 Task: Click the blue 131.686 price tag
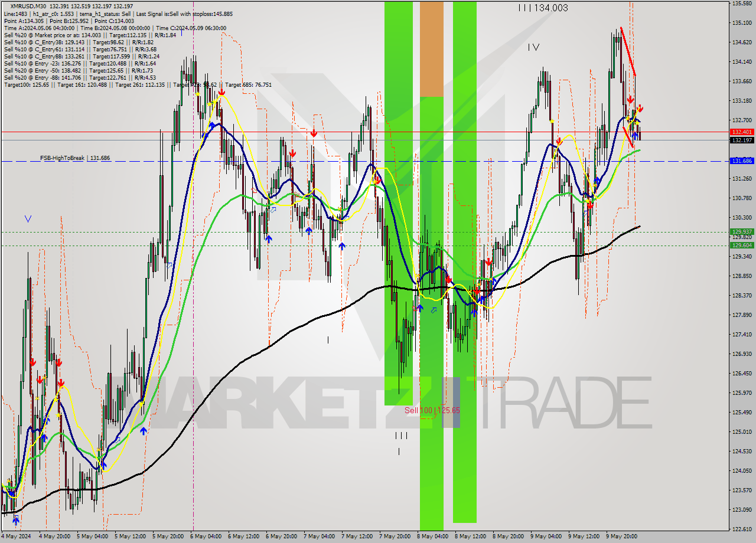coord(742,161)
